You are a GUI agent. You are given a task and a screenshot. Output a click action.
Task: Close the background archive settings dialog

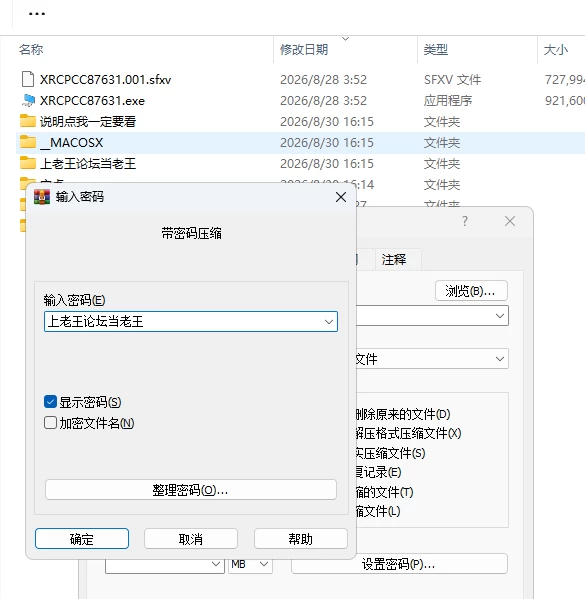click(510, 221)
